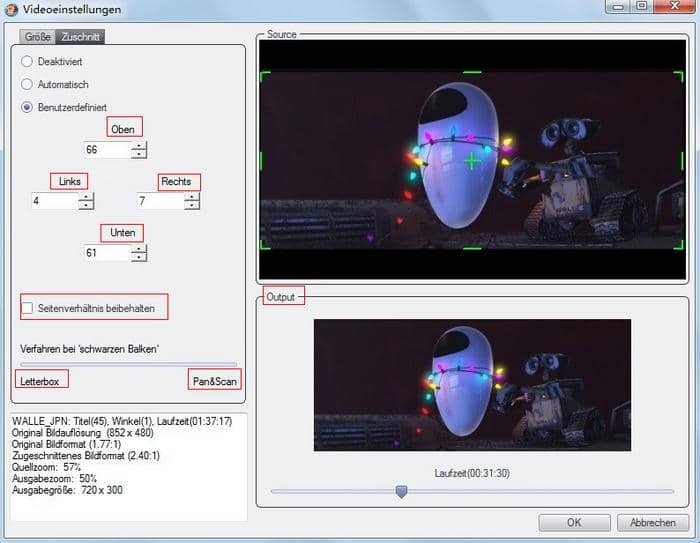Select the Zuschnitt tab

(x=80, y=37)
